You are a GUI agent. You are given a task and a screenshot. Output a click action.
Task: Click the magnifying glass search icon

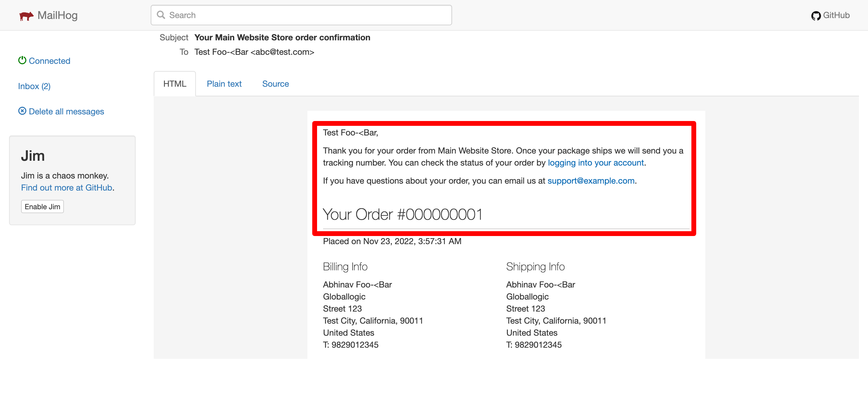(x=161, y=15)
